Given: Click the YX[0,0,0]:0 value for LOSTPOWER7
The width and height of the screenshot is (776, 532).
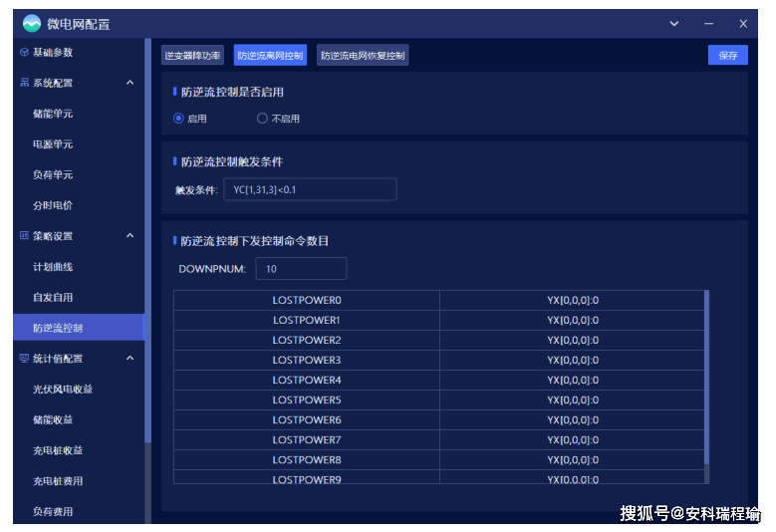Looking at the screenshot, I should tap(573, 440).
